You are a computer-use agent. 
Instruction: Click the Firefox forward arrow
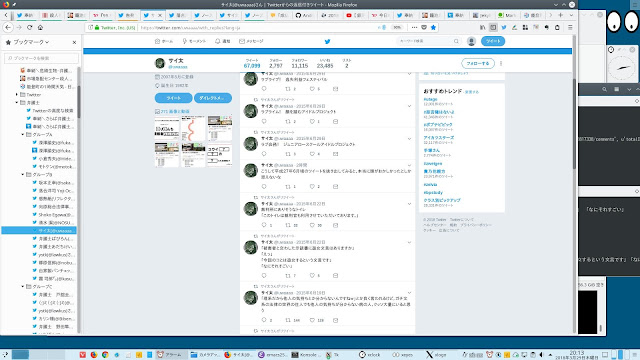(x=19, y=27)
